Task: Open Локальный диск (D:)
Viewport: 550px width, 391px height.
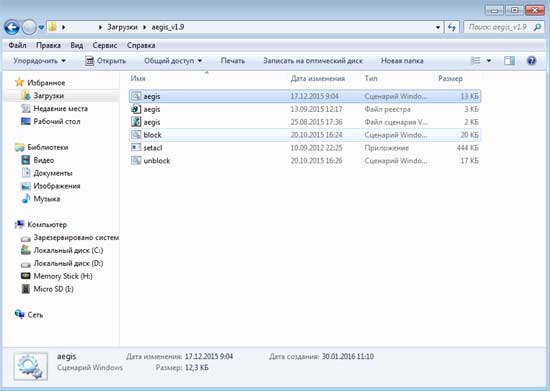Action: pos(68,263)
